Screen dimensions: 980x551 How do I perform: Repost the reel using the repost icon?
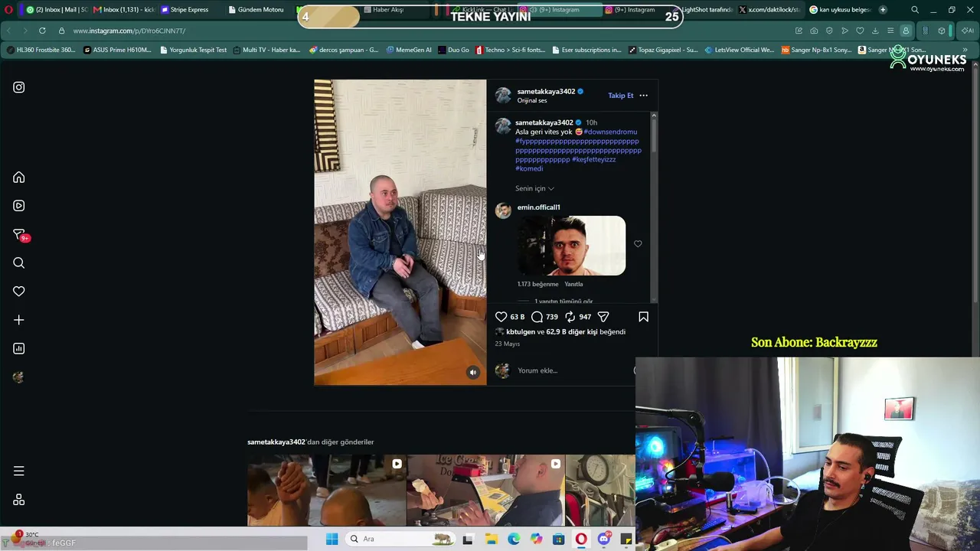(x=570, y=317)
